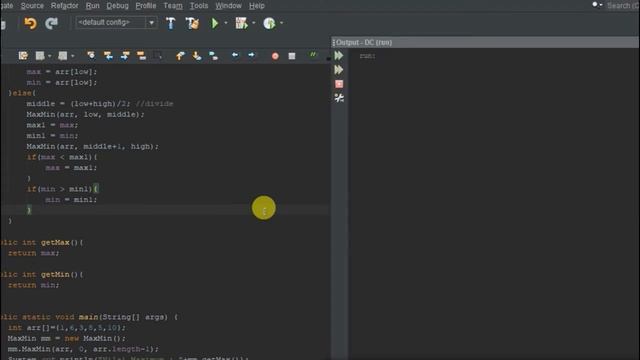The width and height of the screenshot is (640, 360).
Task: Click 'return max;' line
Action: (33, 253)
